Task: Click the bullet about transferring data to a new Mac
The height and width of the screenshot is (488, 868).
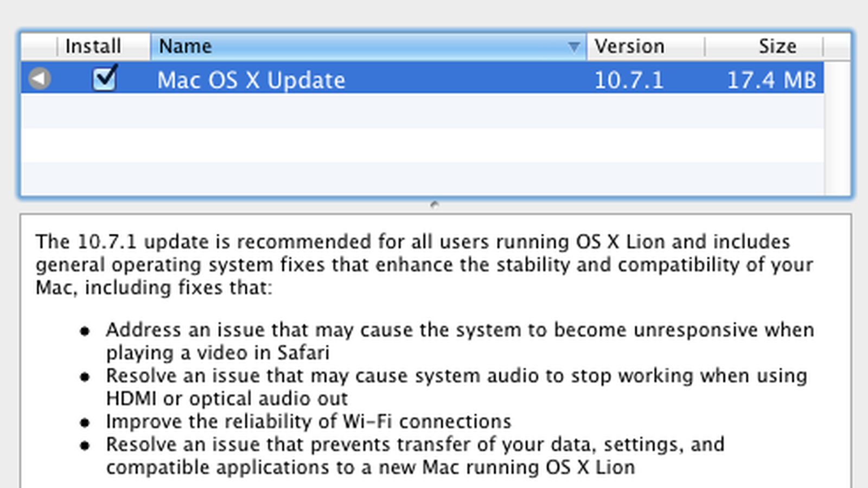Action: (415, 455)
